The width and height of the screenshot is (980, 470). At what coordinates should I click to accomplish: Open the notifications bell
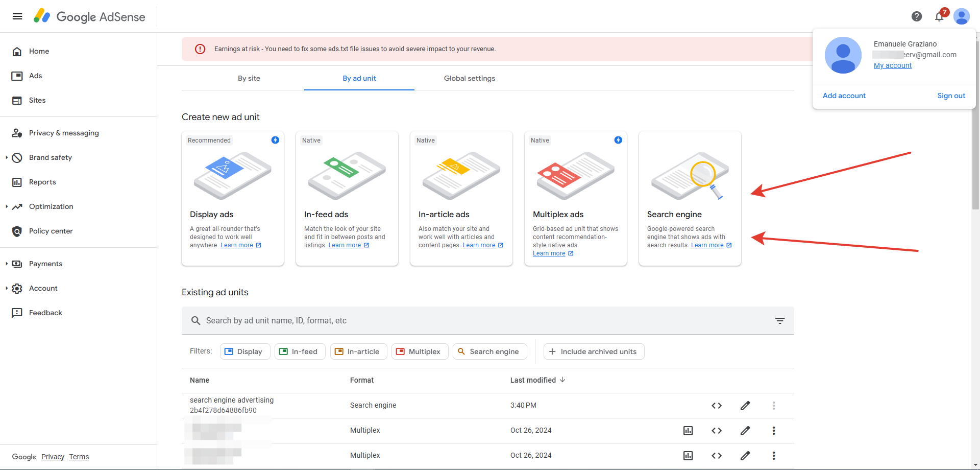tap(939, 16)
